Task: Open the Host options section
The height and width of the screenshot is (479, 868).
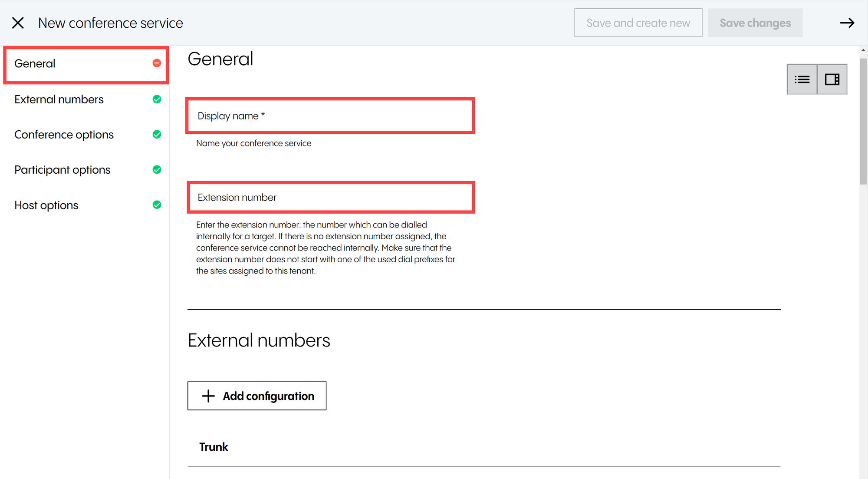Action: click(x=46, y=205)
